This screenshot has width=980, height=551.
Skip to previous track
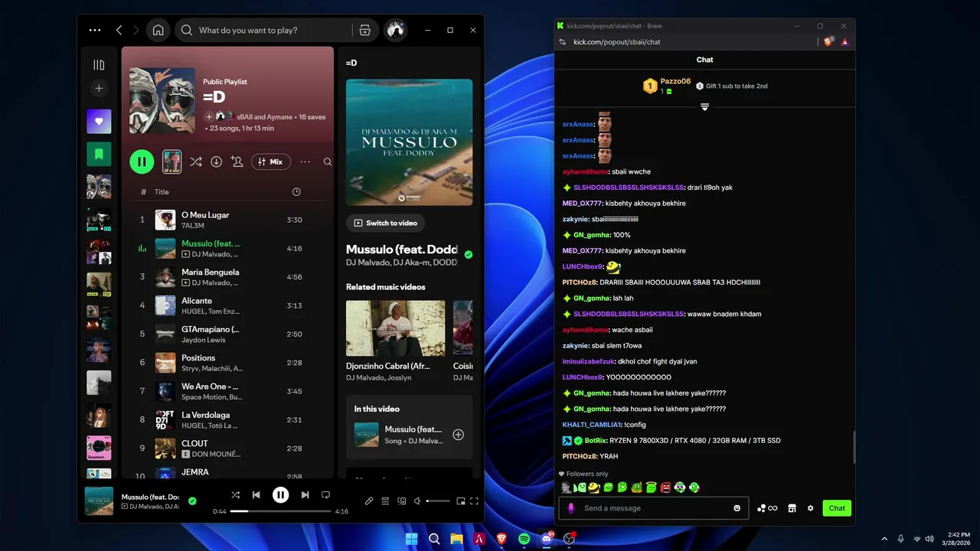256,495
